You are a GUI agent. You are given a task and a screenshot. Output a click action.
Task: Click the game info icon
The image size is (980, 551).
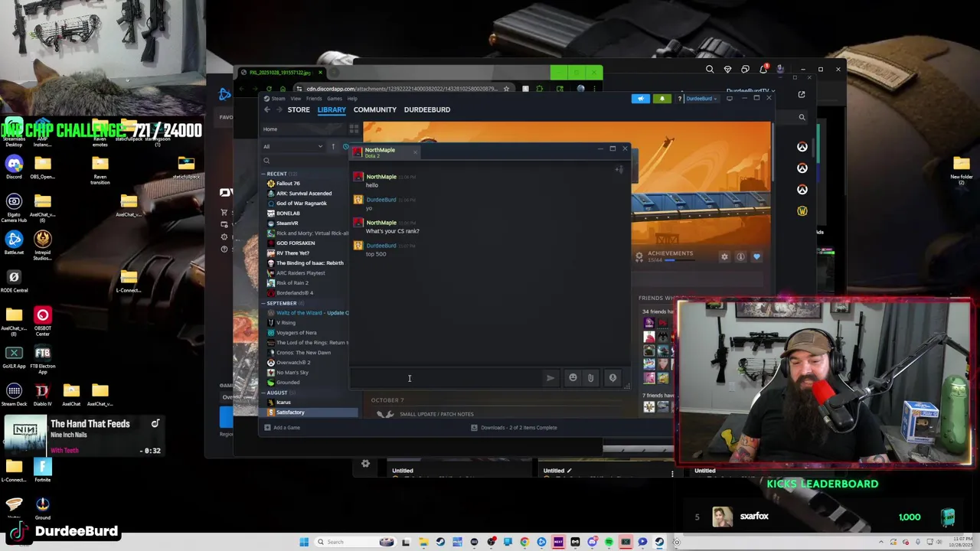tap(740, 257)
